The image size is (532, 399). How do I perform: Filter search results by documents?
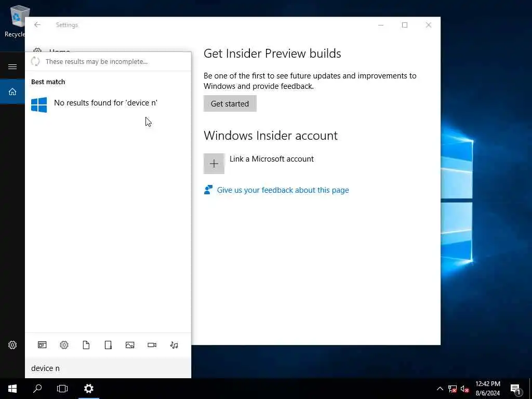(86, 345)
